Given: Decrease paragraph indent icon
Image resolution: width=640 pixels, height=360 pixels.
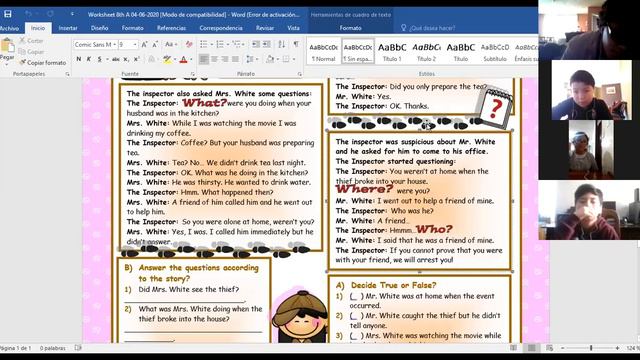Looking at the screenshot, I should pyautogui.click(x=256, y=44).
